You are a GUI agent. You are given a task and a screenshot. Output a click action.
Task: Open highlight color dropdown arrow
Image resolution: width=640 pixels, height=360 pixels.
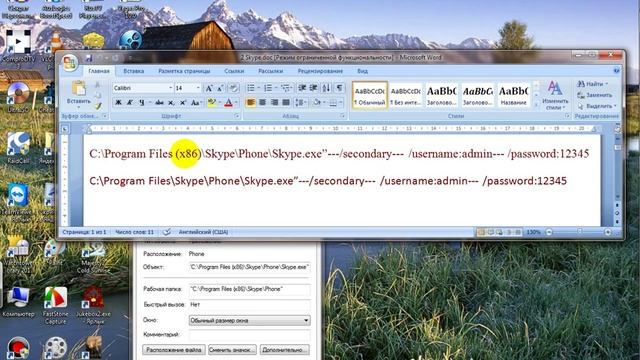click(x=219, y=102)
